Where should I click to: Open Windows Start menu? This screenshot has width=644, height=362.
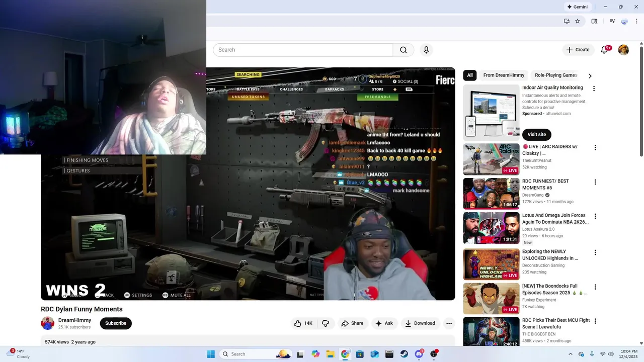pos(211,354)
